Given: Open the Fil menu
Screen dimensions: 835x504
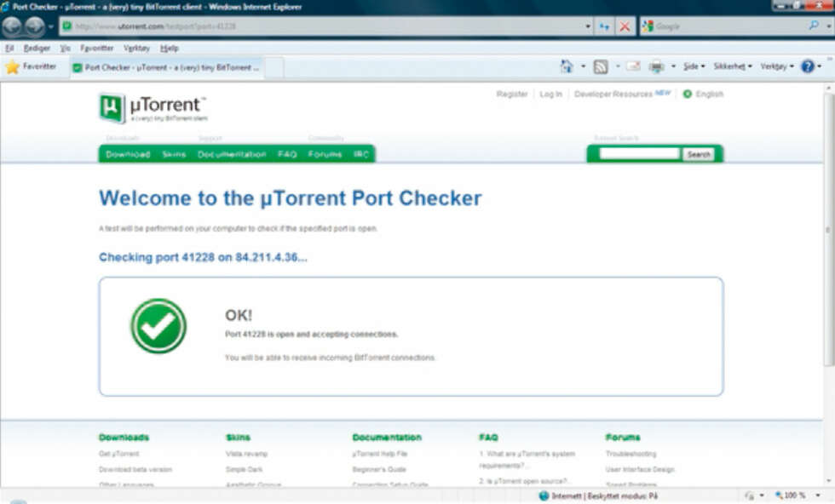Looking at the screenshot, I should pos(9,48).
